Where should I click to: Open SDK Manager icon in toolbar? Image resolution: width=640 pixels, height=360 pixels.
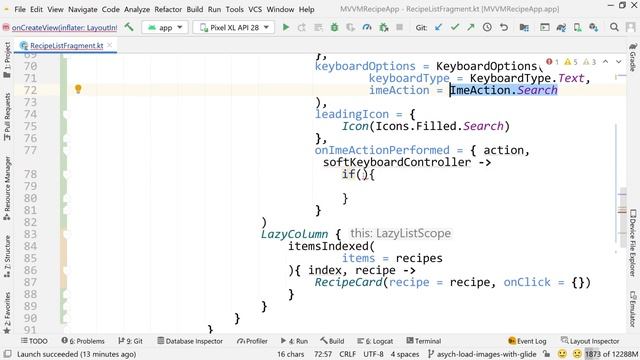pos(593,27)
